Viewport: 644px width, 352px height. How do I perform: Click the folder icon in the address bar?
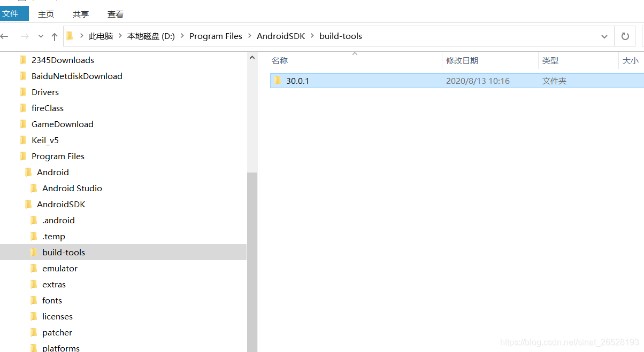click(x=69, y=36)
